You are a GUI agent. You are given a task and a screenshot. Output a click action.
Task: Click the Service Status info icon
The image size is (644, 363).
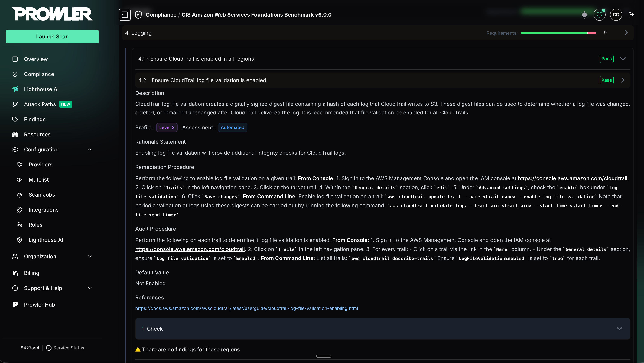click(x=49, y=348)
